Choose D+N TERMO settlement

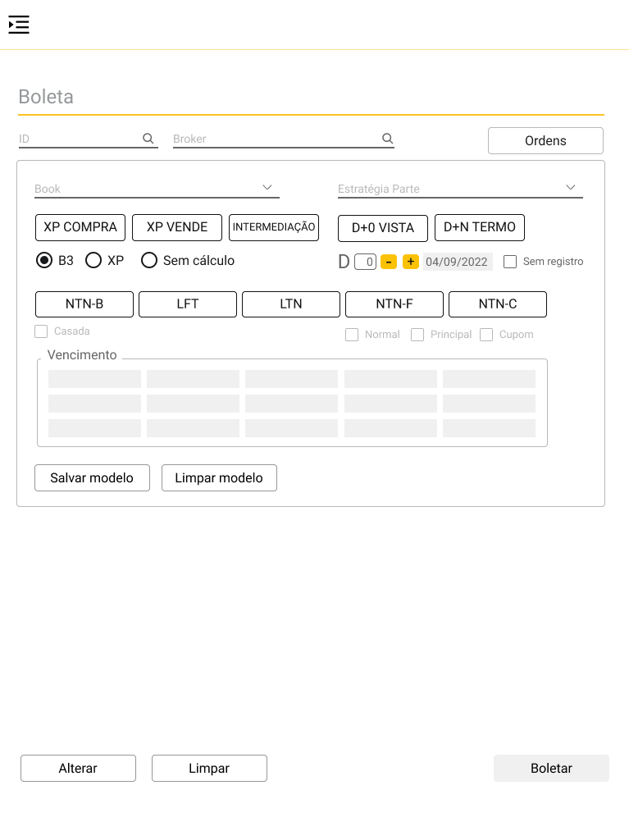[x=480, y=227]
